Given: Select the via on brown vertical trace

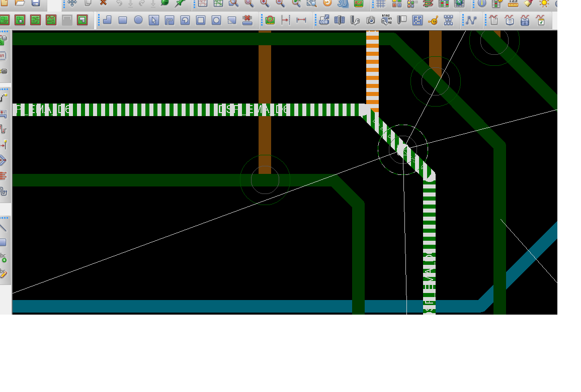Looking at the screenshot, I should (265, 180).
